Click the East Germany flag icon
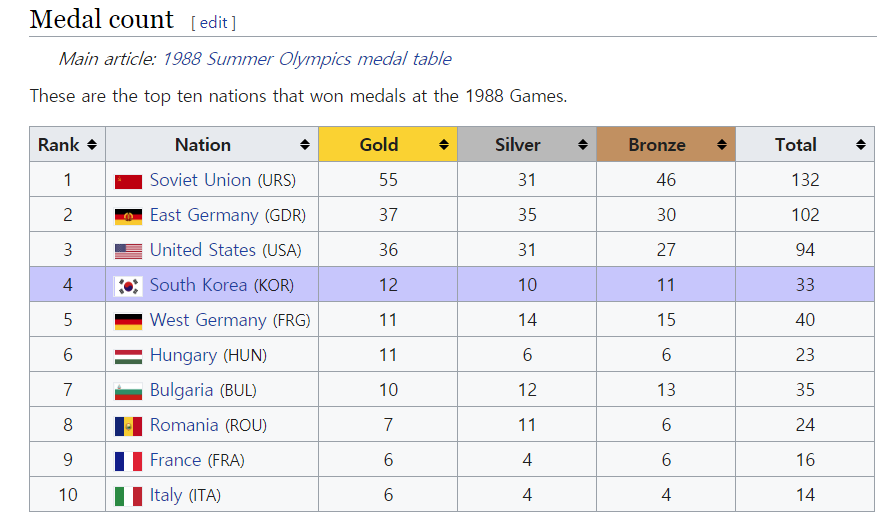This screenshot has height=513, width=877. pyautogui.click(x=128, y=216)
